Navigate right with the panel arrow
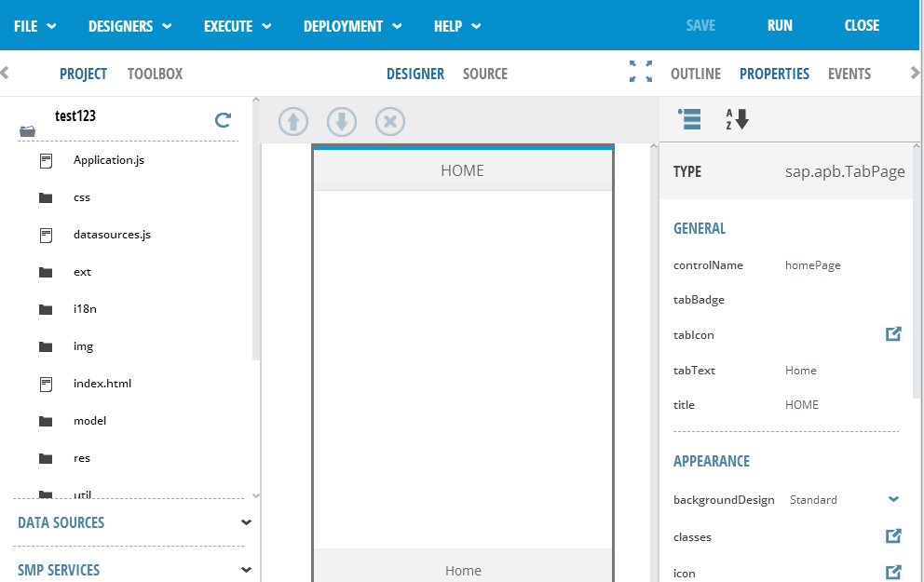The width and height of the screenshot is (924, 582). (915, 73)
